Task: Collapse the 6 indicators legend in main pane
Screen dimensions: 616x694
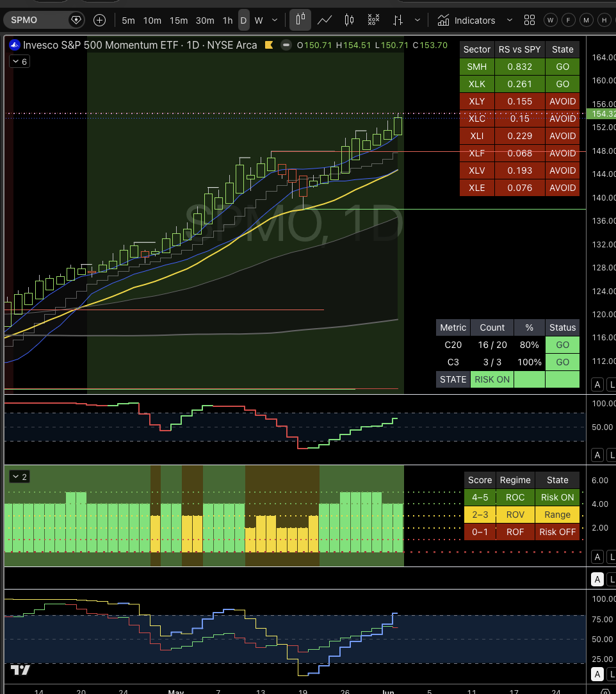Action: coord(19,62)
